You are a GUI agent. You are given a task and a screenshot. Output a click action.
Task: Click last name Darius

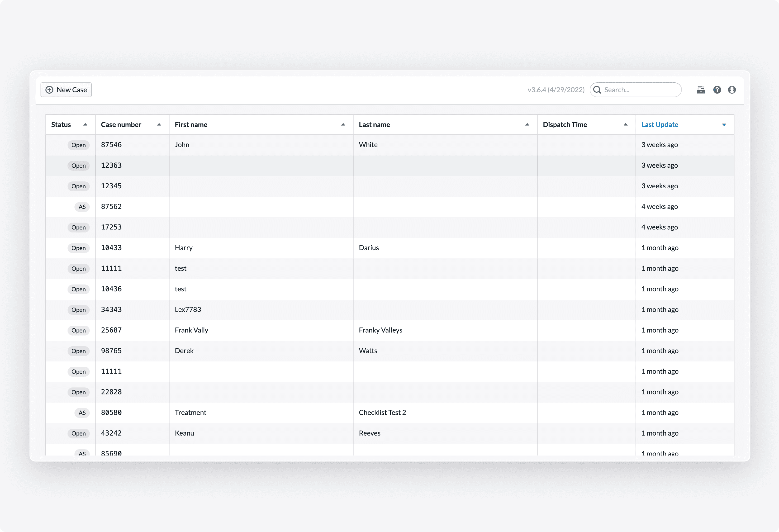pos(369,248)
